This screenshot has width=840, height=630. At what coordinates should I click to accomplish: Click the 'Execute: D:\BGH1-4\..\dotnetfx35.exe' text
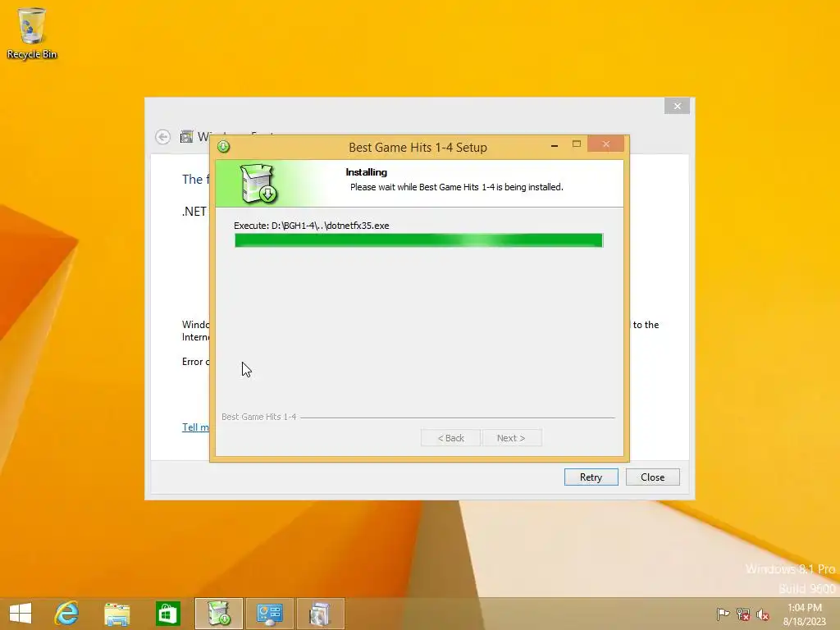[312, 226]
